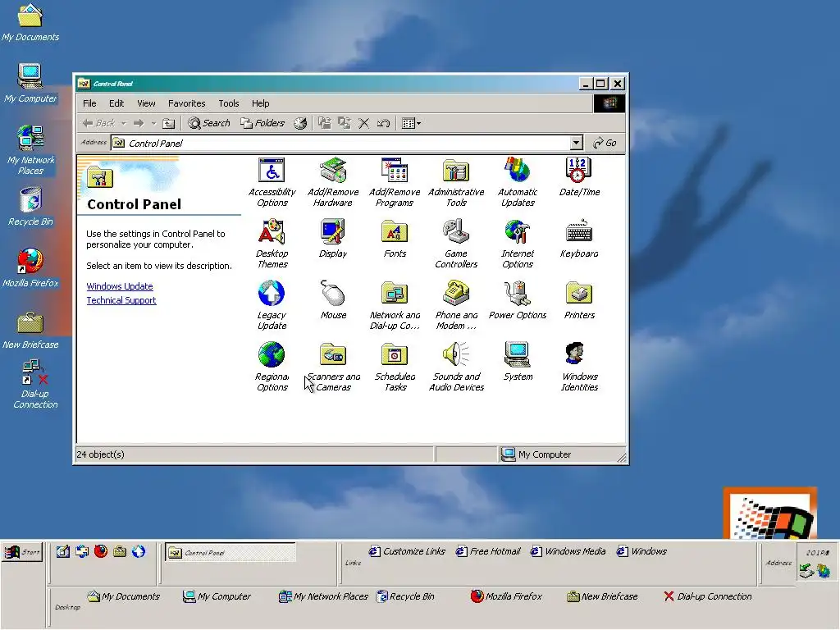Expand the Back button history arrow
Image resolution: width=840 pixels, height=630 pixels.
coord(124,123)
